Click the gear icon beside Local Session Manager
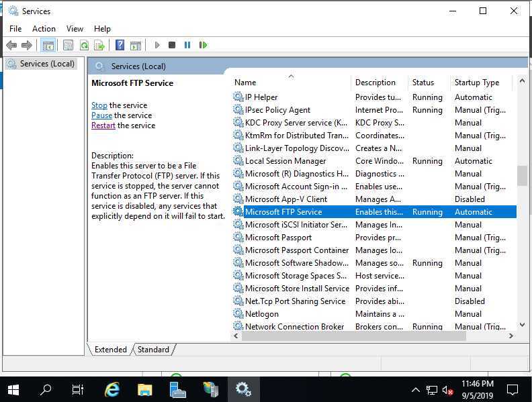Image resolution: width=532 pixels, height=402 pixels. (238, 161)
